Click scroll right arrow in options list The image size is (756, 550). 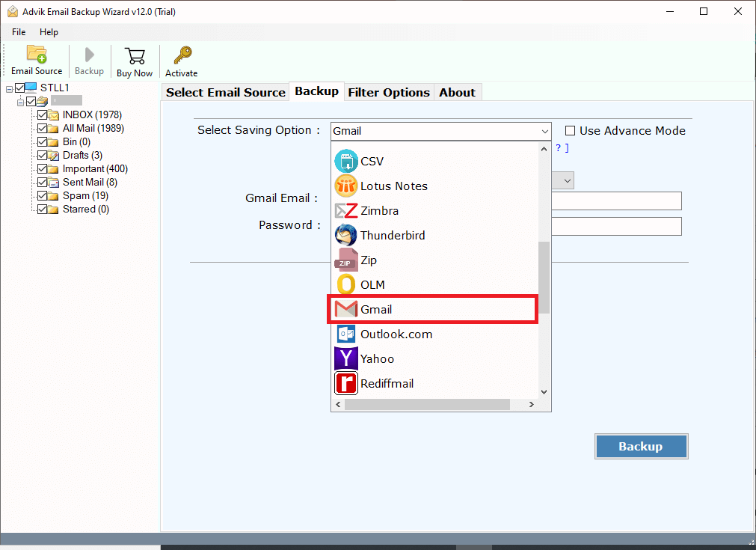pos(532,404)
